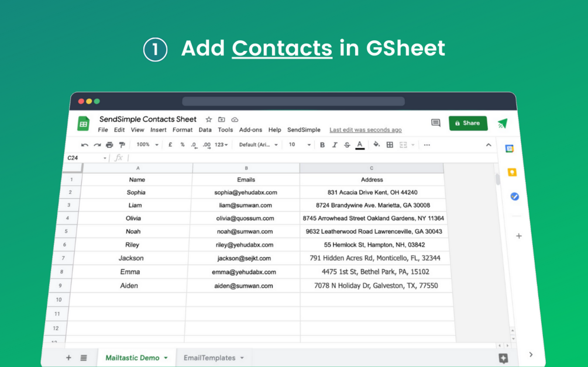The image size is (588, 367).
Task: Open the Help menu
Action: (274, 130)
